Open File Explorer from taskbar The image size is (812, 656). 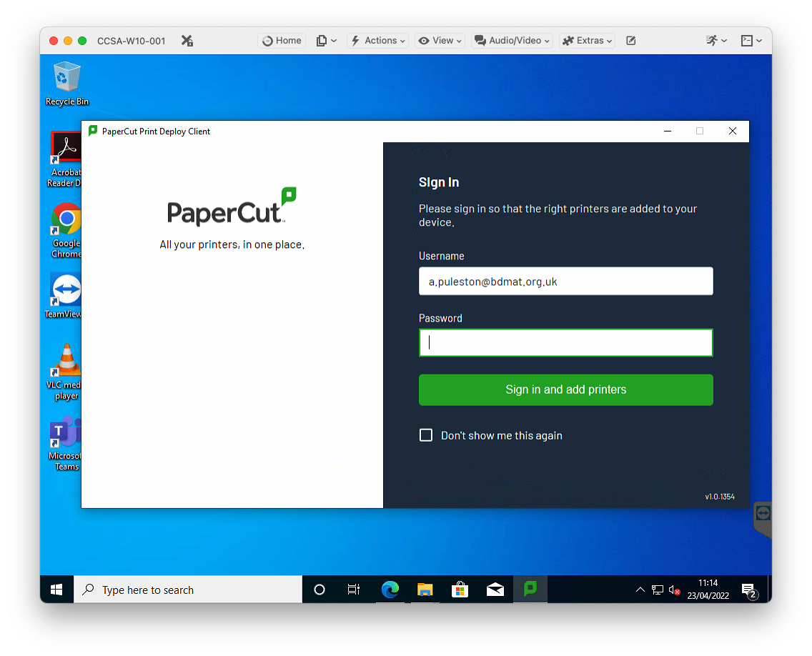pyautogui.click(x=425, y=590)
